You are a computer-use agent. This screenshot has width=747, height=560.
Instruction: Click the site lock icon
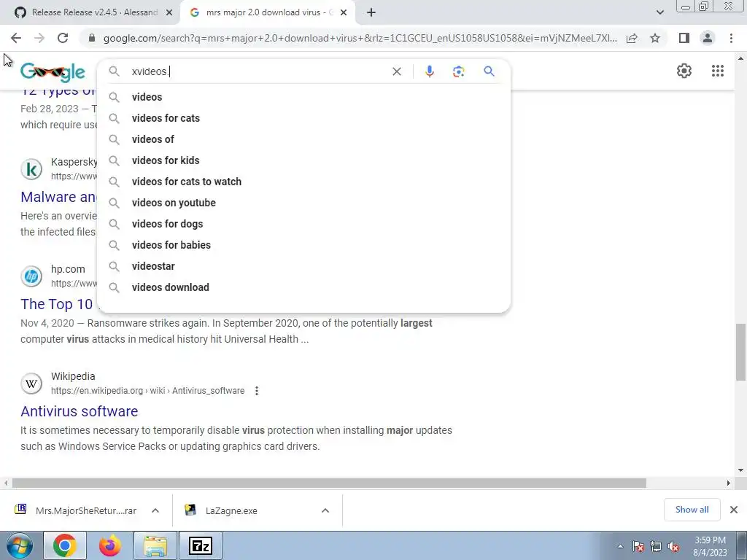[92, 38]
